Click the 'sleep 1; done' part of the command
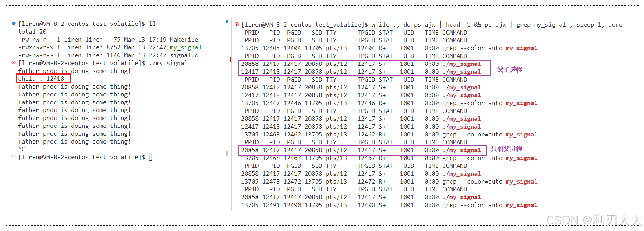Screen dimensions: 644x231 pyautogui.click(x=599, y=25)
